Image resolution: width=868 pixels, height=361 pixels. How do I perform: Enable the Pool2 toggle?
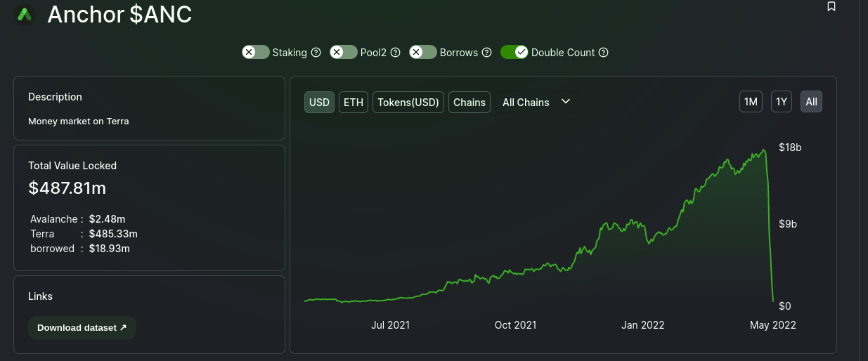(344, 52)
